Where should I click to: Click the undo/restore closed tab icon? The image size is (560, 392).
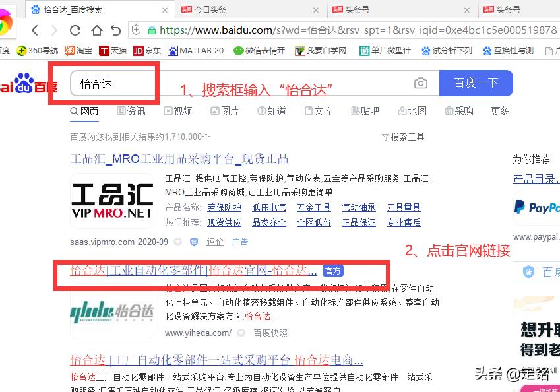tap(115, 30)
